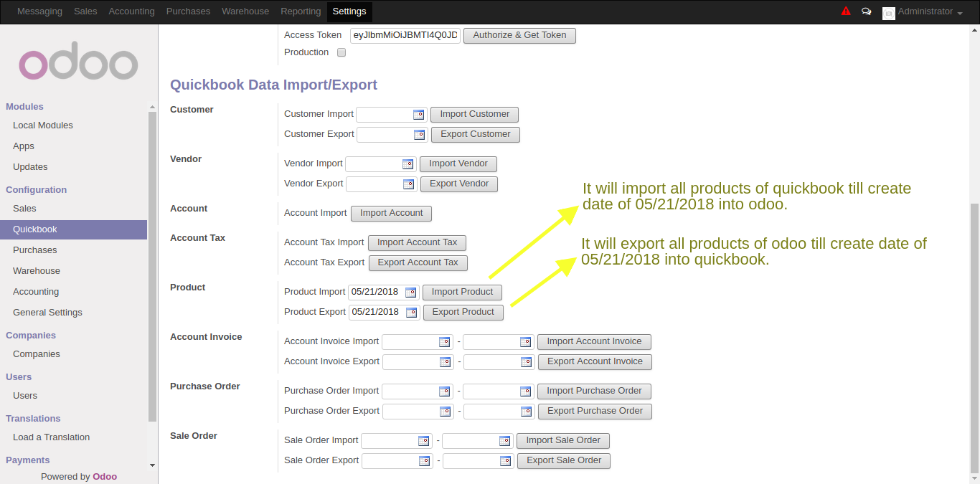Open the Warehouse top menu
Screen dimensions: 980x484
pyautogui.click(x=245, y=11)
